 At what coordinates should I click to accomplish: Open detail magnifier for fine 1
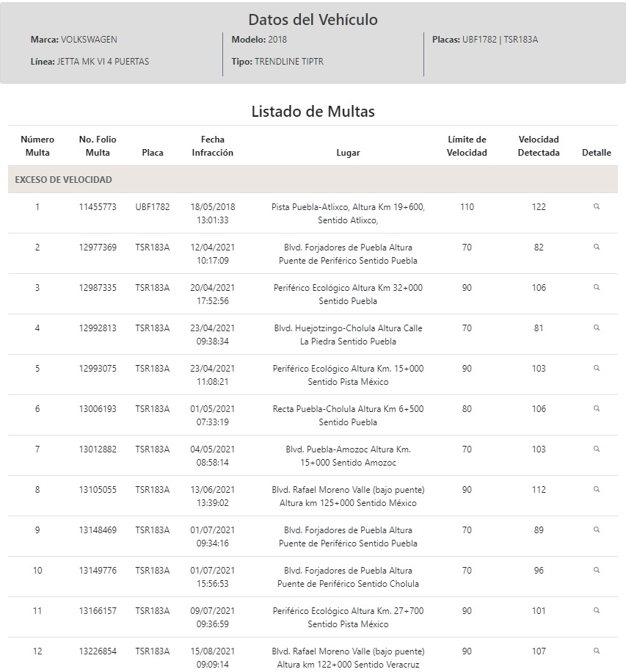596,206
